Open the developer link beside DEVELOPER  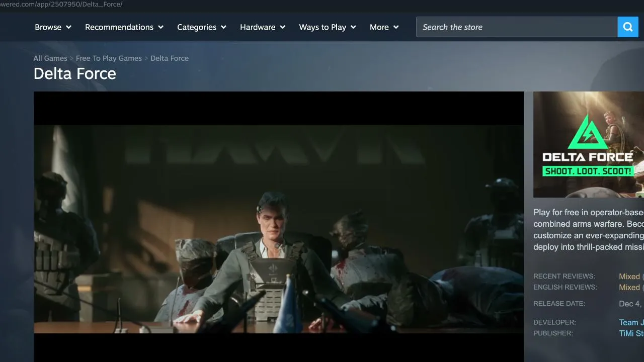point(631,323)
